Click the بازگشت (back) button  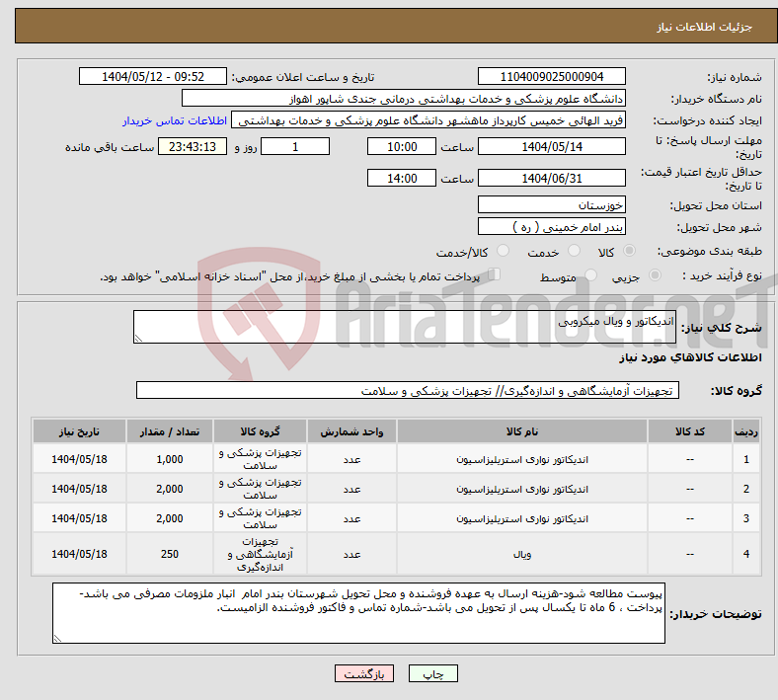pos(363,673)
